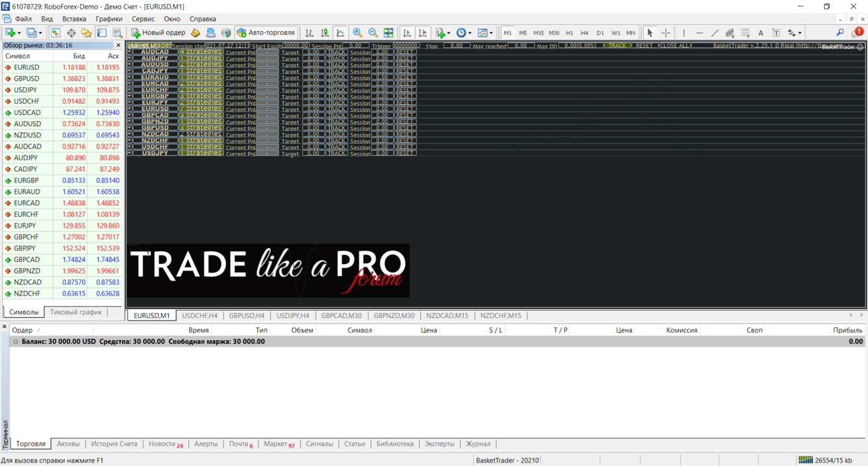Click the 7 strategies button for EURUSD
The width and height of the screenshot is (868, 466).
coord(201,109)
